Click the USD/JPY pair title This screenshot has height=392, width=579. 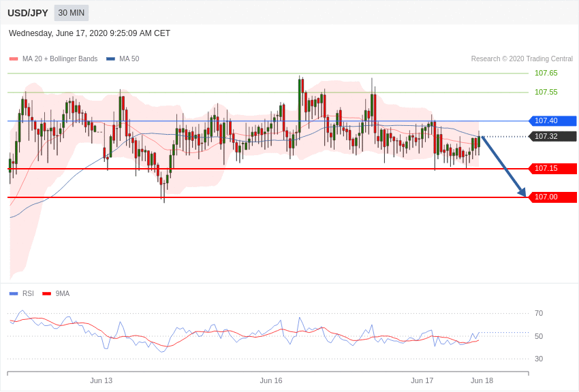(28, 13)
